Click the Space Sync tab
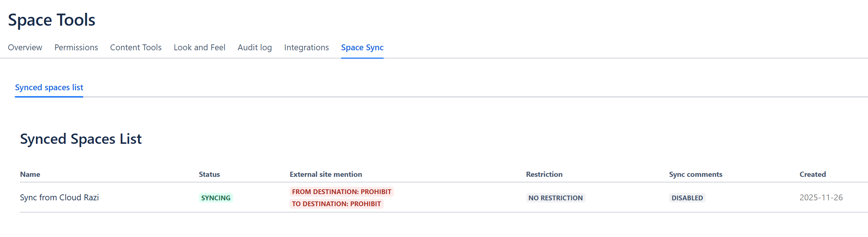This screenshot has width=868, height=237. coord(362,47)
